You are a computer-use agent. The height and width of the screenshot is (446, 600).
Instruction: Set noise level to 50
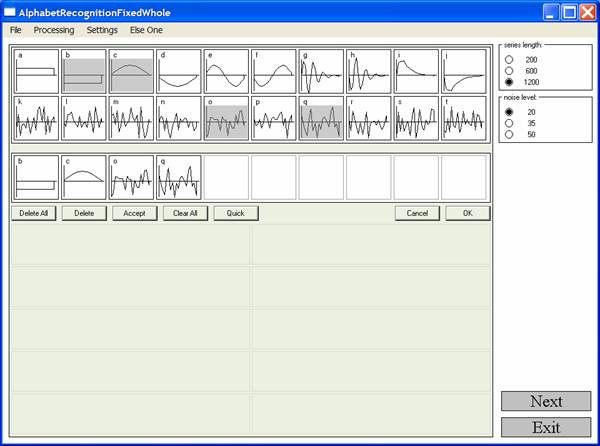(509, 134)
